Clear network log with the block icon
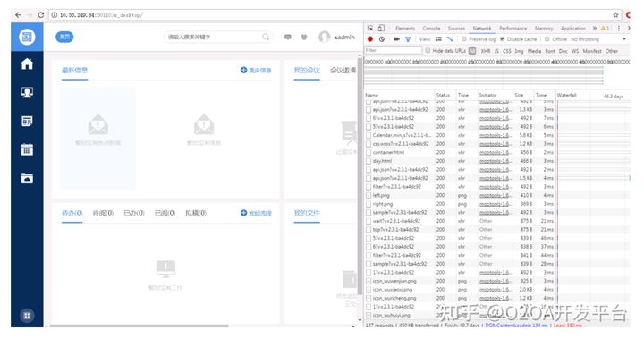The height and width of the screenshot is (339, 644). click(x=382, y=39)
